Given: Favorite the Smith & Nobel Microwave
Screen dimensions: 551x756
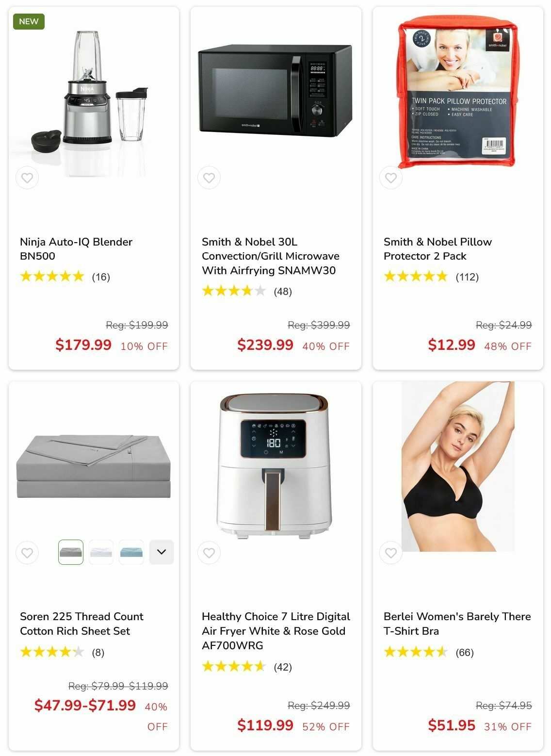Looking at the screenshot, I should 209,178.
